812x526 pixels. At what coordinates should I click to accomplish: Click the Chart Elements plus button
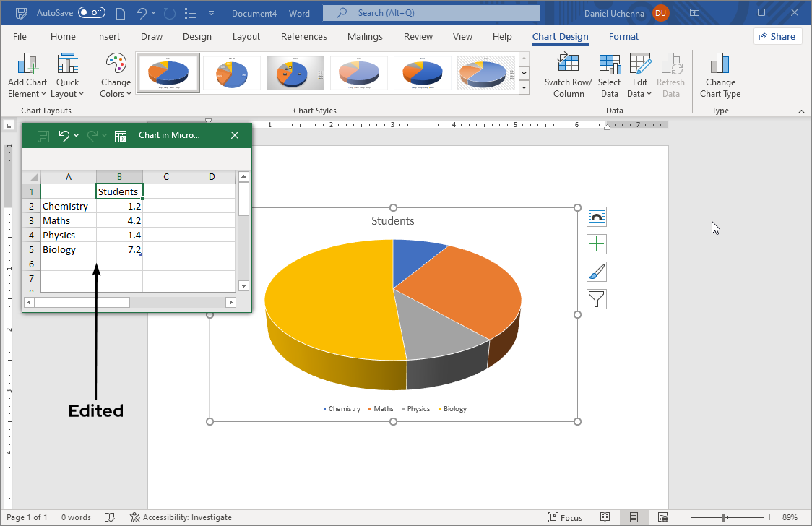[596, 244]
